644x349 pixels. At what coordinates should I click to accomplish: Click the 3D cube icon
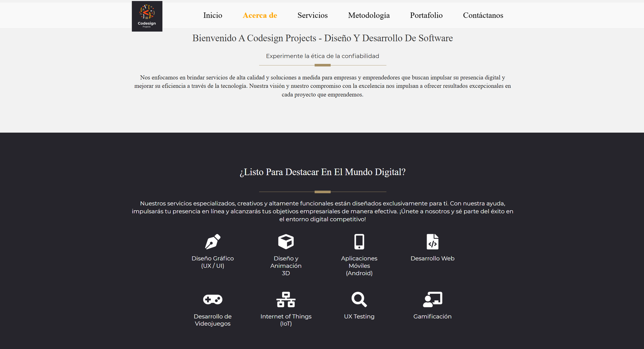click(286, 242)
